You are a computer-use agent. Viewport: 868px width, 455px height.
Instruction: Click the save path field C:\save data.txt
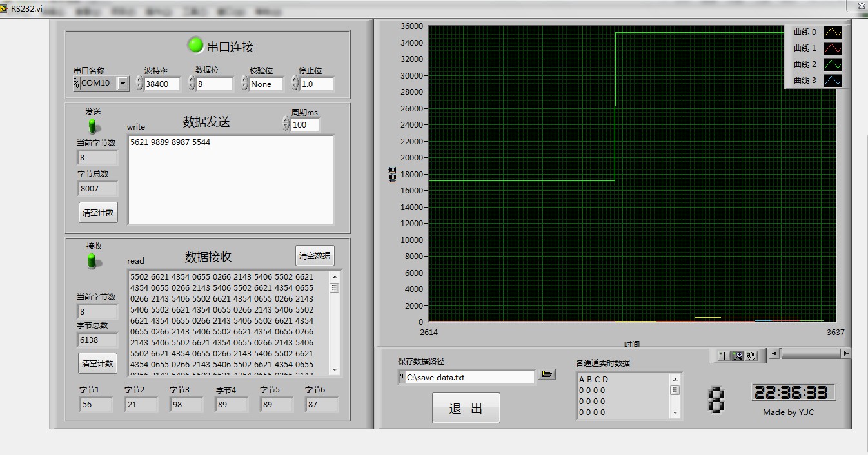[x=469, y=377]
